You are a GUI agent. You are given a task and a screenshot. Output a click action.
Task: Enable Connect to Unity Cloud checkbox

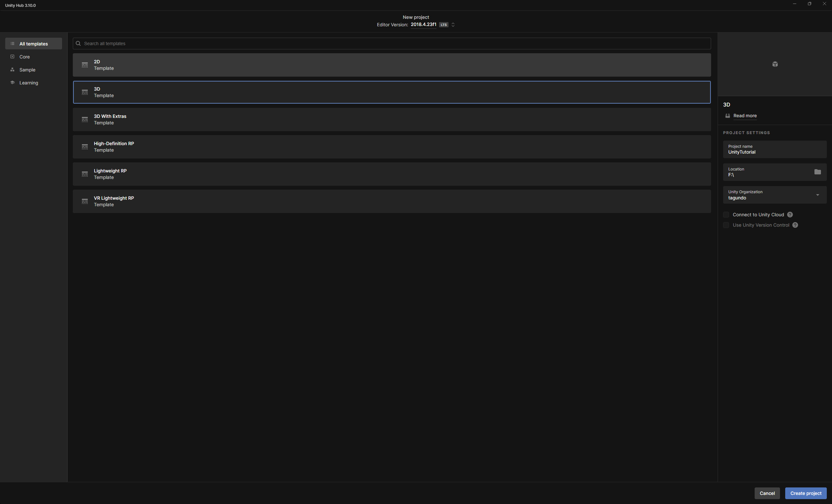[726, 215]
